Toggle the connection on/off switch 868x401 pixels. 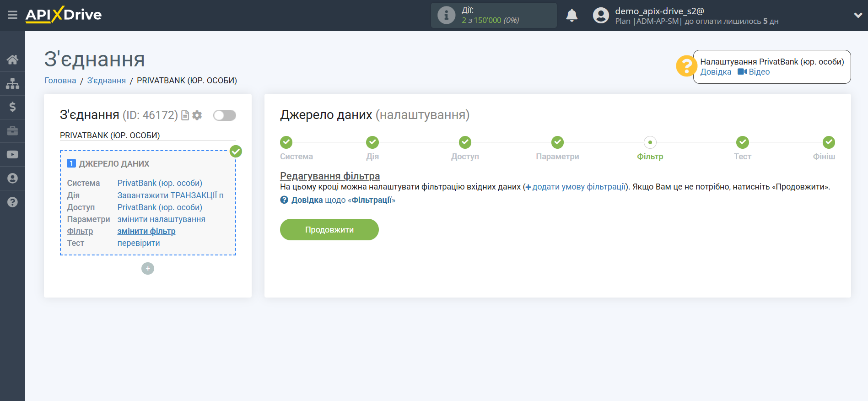(225, 115)
